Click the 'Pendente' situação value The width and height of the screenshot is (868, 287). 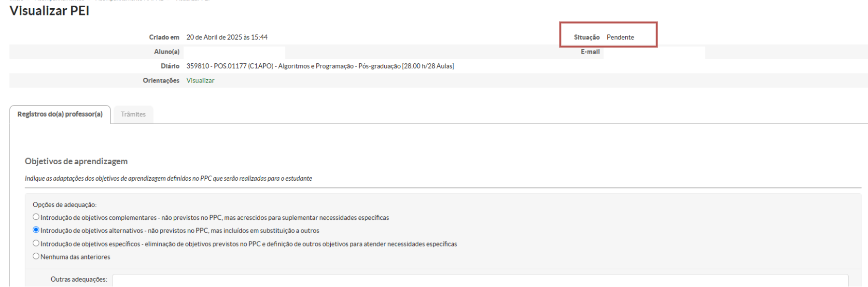[x=620, y=37]
